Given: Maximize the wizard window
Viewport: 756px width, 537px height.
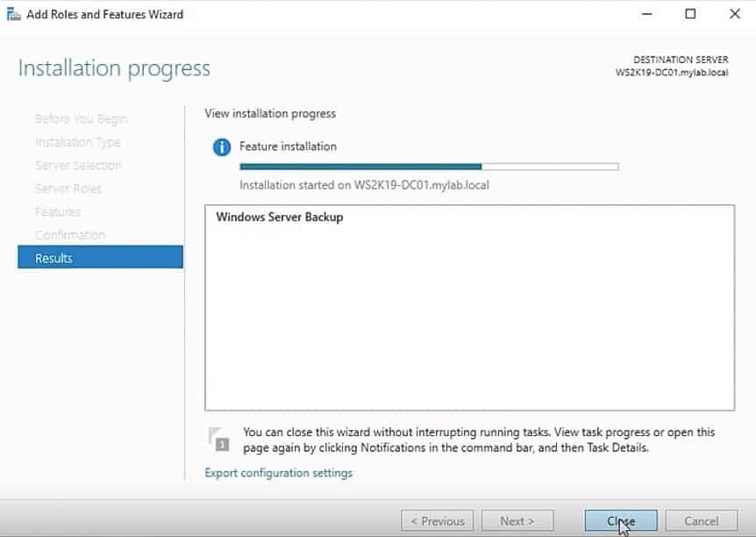Looking at the screenshot, I should coord(690,14).
